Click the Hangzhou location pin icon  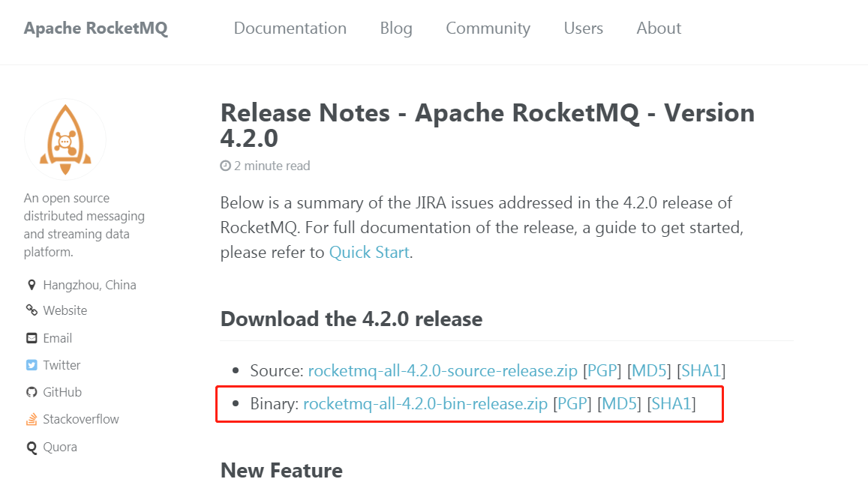tap(32, 285)
